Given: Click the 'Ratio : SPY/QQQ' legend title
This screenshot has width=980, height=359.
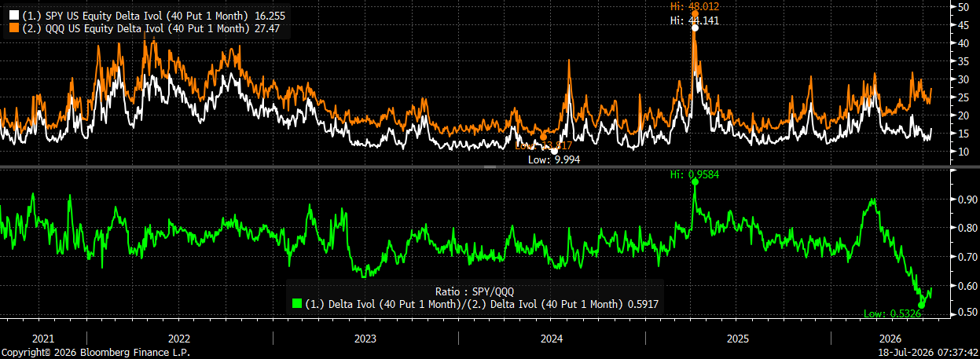Looking at the screenshot, I should click(475, 290).
